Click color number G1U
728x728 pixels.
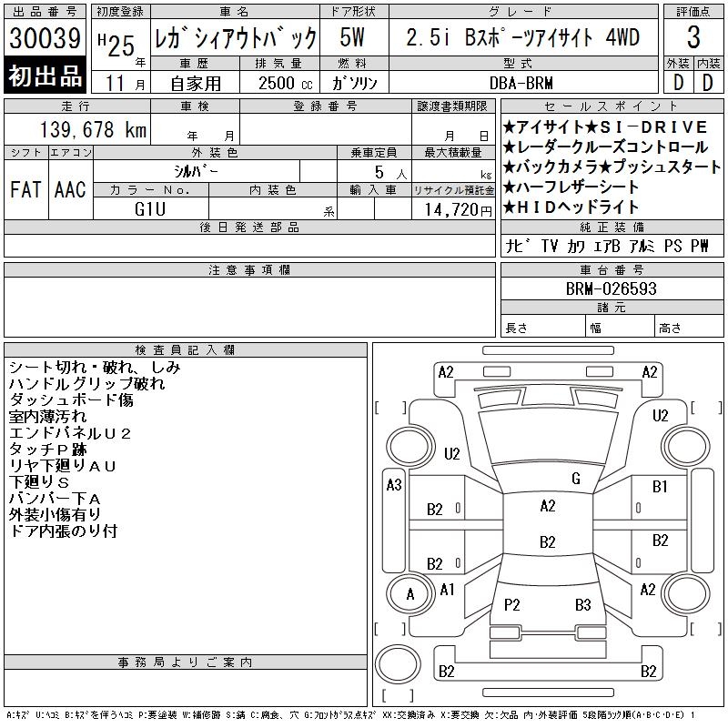point(150,209)
